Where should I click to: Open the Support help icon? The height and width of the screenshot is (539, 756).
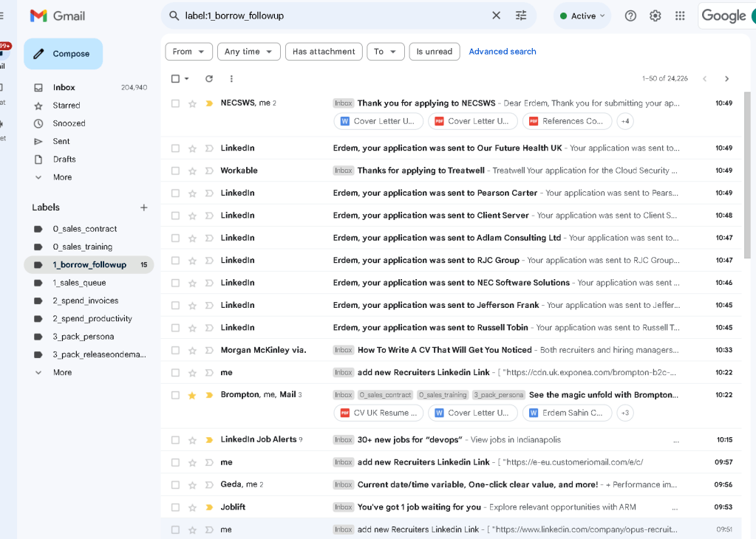pos(630,16)
